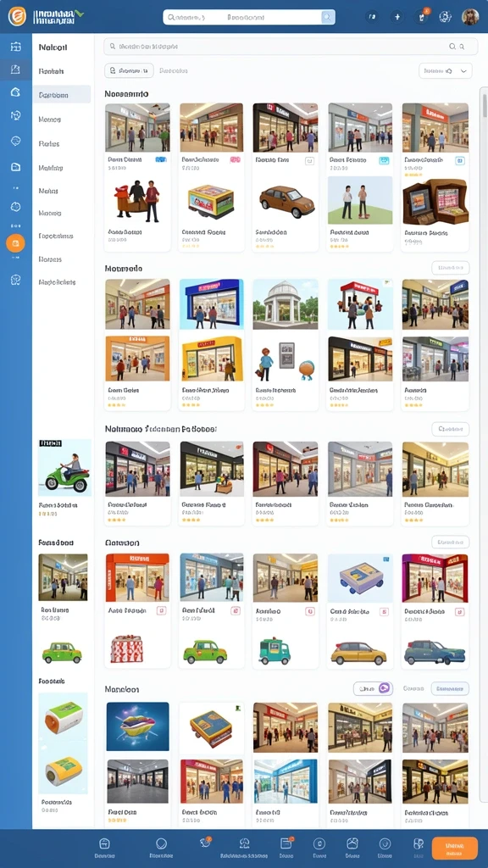Click the bottom-bar card icon with an orange dot
The image size is (488, 868).
point(286,843)
